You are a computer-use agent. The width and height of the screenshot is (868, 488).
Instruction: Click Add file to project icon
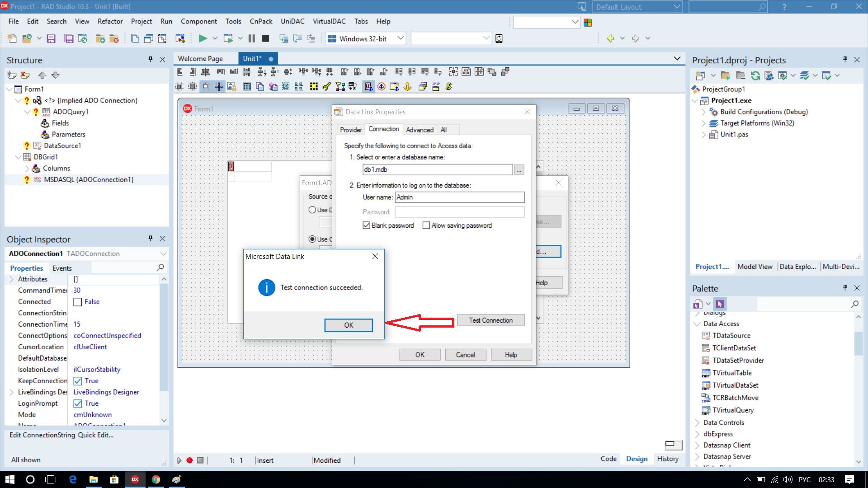100,38
